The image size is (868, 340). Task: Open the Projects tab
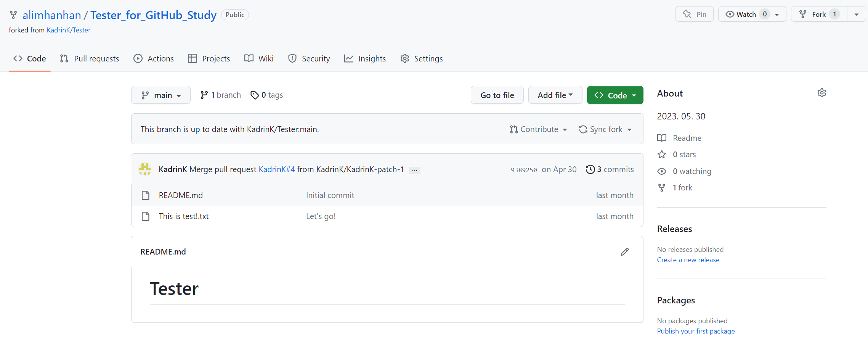[209, 59]
